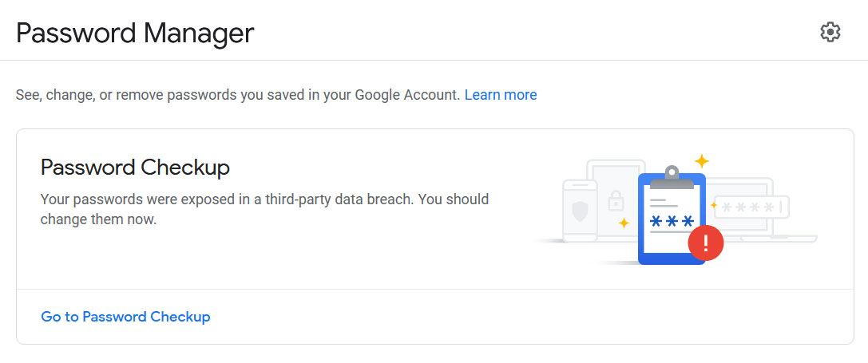Viewport: 868px width, 363px height.
Task: Click the large yellow sparkle above clipboard
Action: [x=701, y=161]
